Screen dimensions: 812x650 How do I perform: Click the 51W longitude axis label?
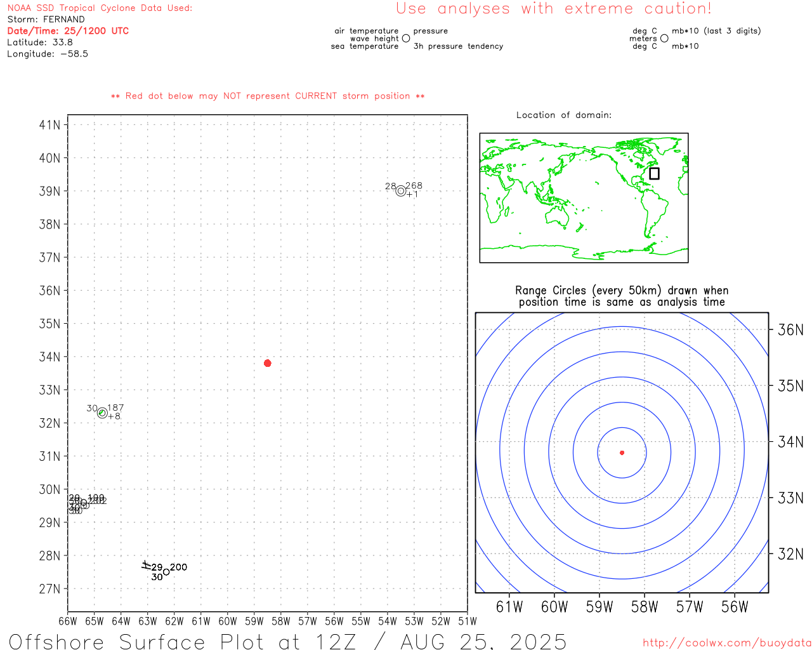pyautogui.click(x=468, y=621)
